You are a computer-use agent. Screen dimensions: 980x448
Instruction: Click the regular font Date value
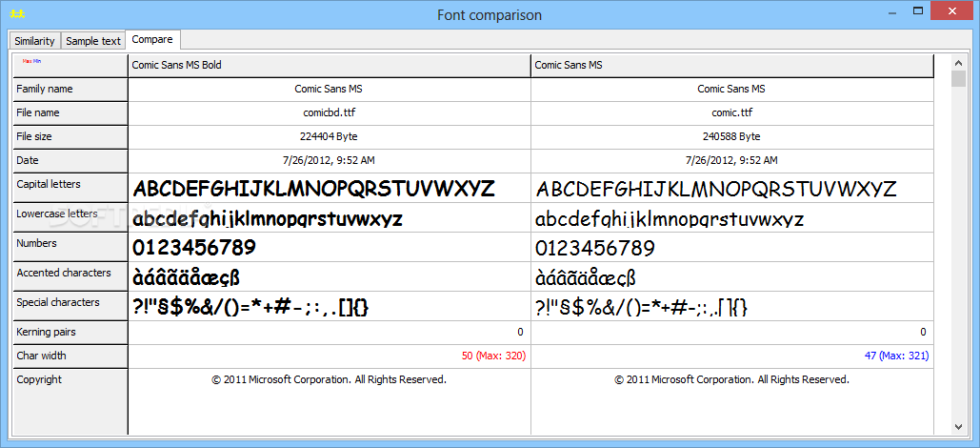coord(731,161)
